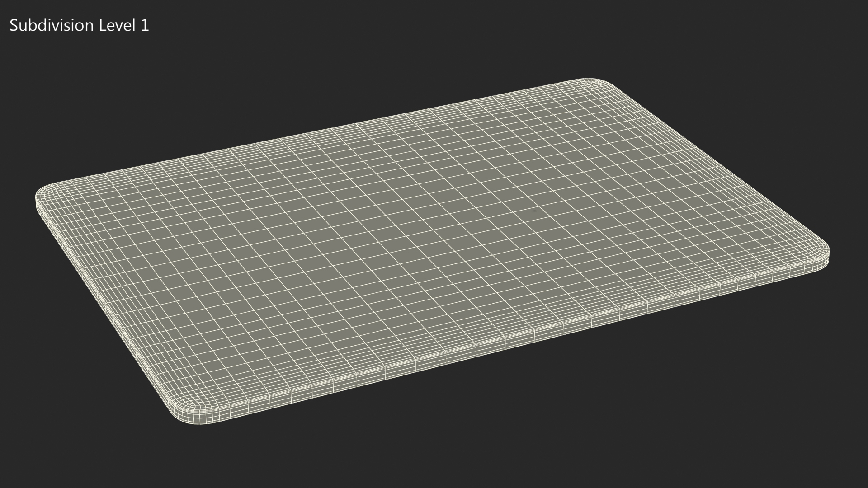Click the wireframe mesh model

[x=433, y=251]
